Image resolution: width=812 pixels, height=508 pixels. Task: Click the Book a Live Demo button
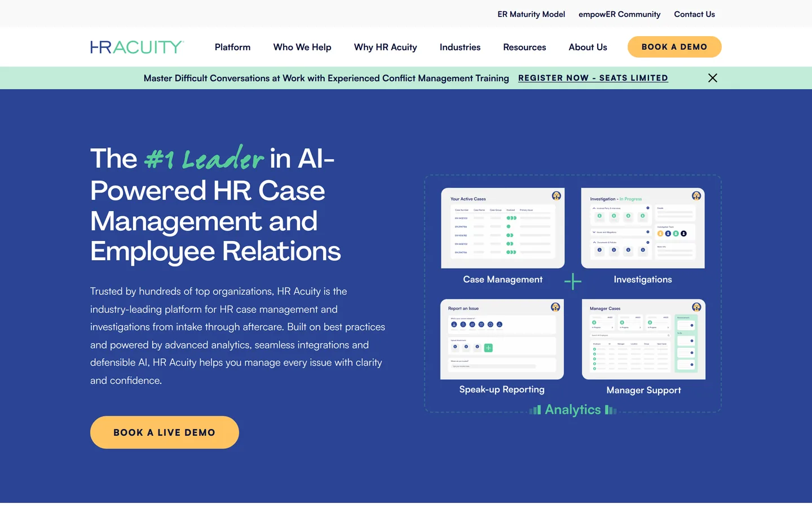point(165,432)
